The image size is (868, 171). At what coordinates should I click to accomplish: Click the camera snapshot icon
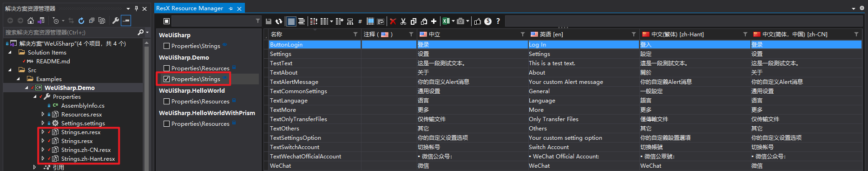tap(460, 21)
